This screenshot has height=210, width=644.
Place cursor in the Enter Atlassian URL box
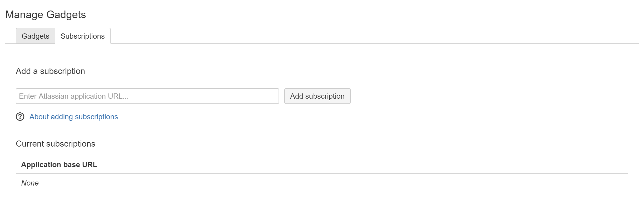tap(147, 96)
